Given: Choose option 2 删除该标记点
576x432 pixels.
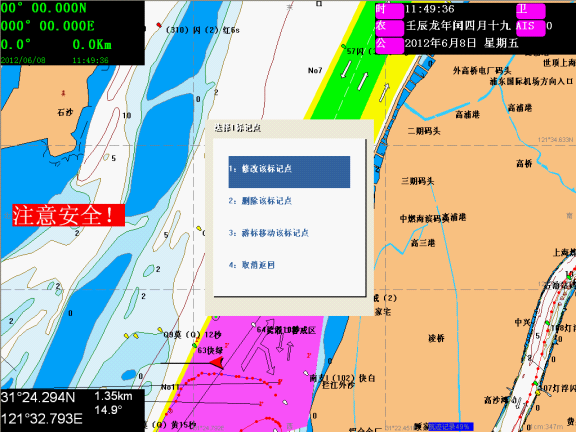Looking at the screenshot, I should tap(260, 201).
